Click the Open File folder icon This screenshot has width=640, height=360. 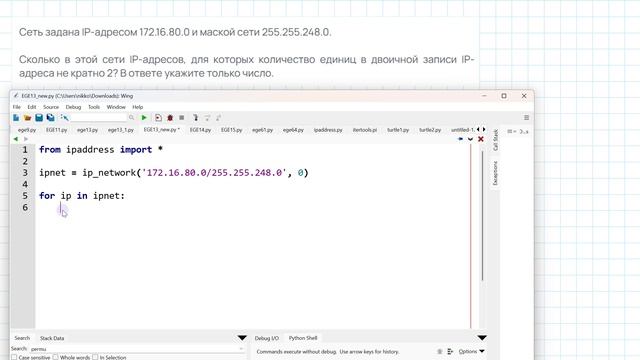click(27, 118)
